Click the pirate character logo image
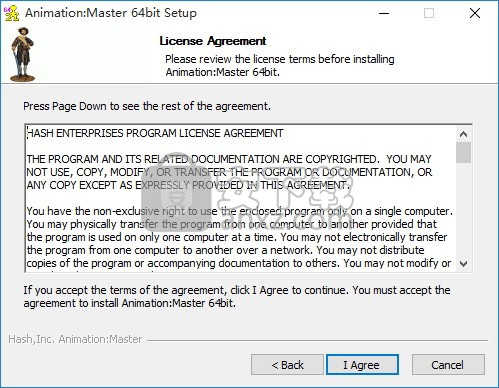The height and width of the screenshot is (388, 499). click(22, 54)
